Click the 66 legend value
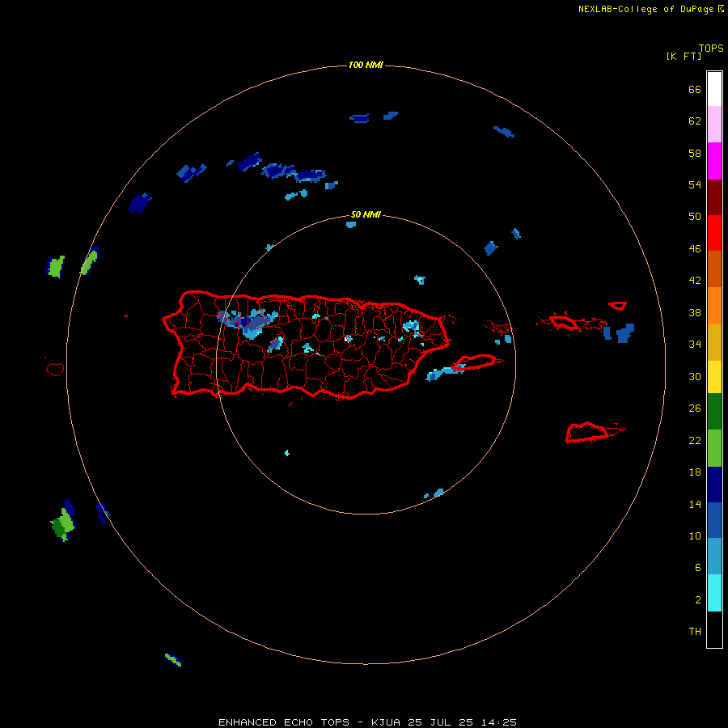The height and width of the screenshot is (728, 728). click(x=695, y=90)
